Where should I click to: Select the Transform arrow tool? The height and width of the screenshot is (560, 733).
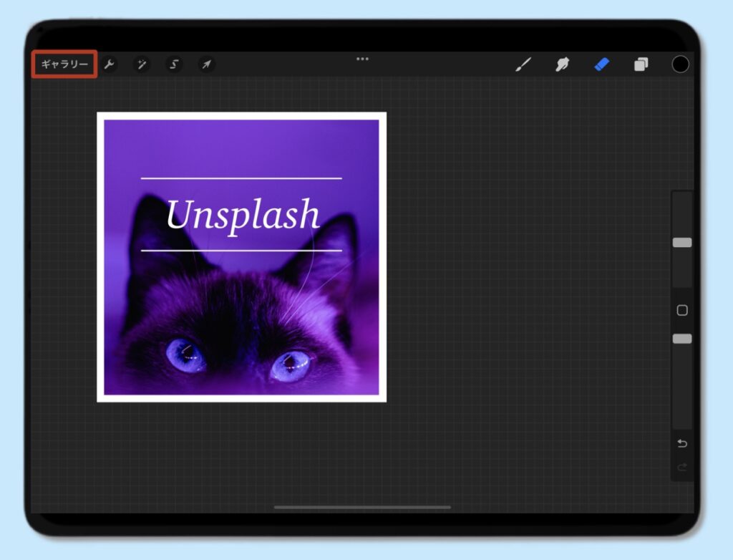[x=206, y=64]
